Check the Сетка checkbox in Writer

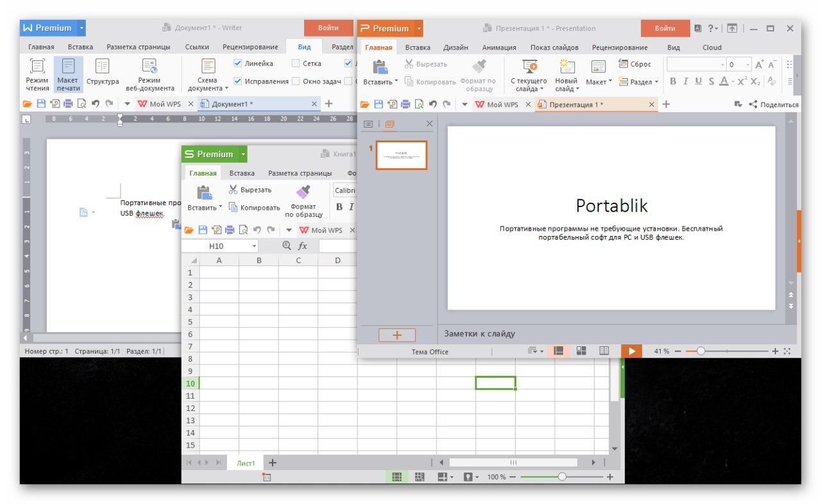coord(296,63)
